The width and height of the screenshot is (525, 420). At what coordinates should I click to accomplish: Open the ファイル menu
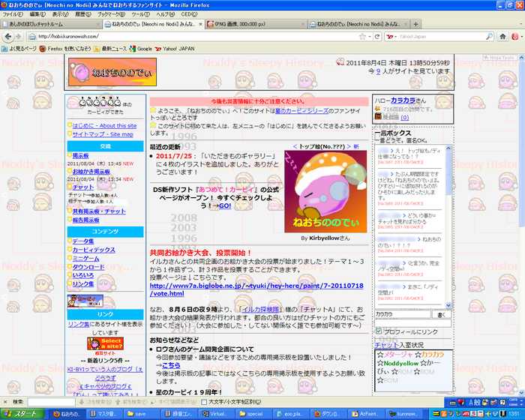click(x=13, y=14)
